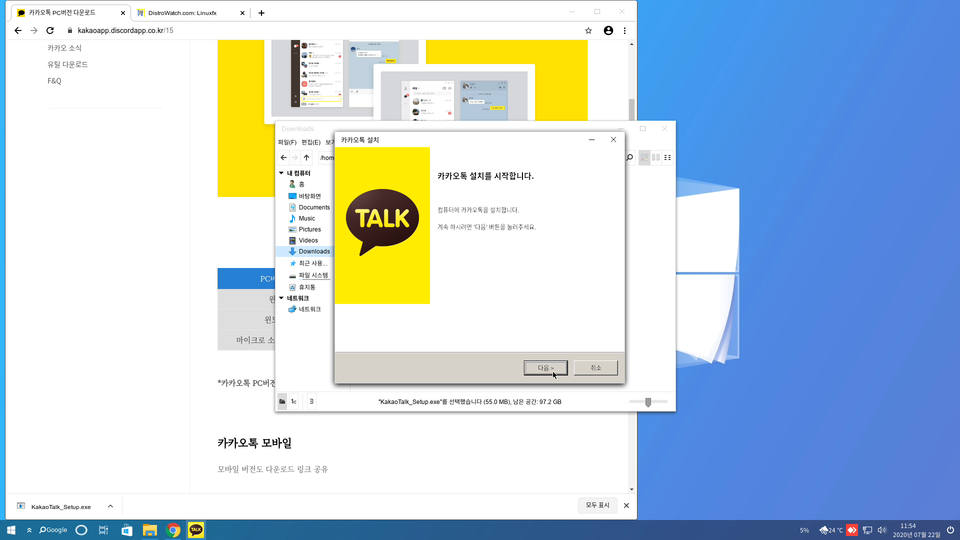
Task: Click the browser back arrow
Action: click(x=18, y=31)
